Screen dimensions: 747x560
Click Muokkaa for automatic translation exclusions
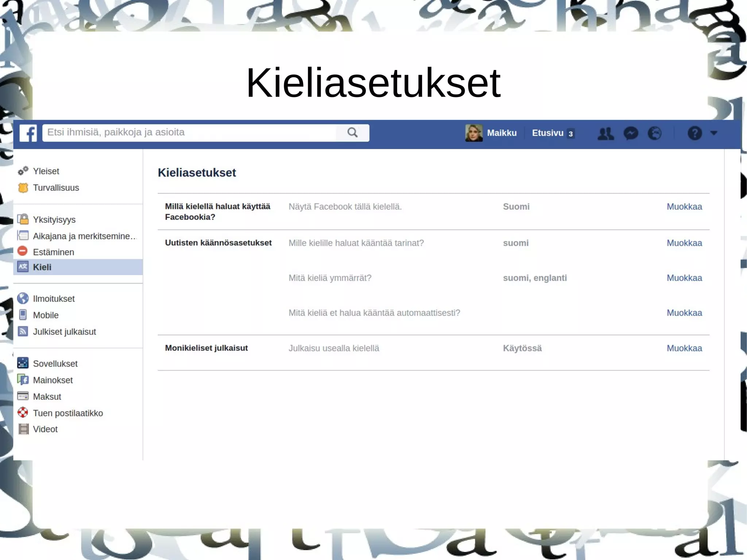click(684, 313)
